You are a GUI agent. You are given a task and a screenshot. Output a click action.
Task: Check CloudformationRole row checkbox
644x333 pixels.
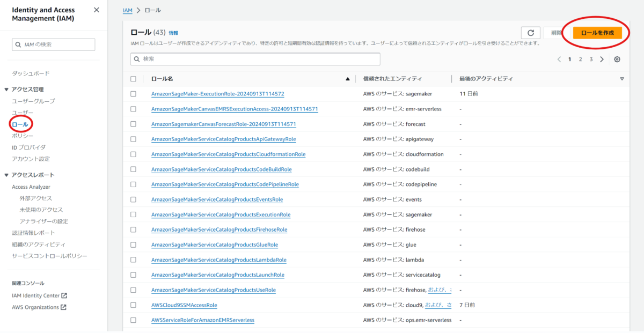[133, 154]
